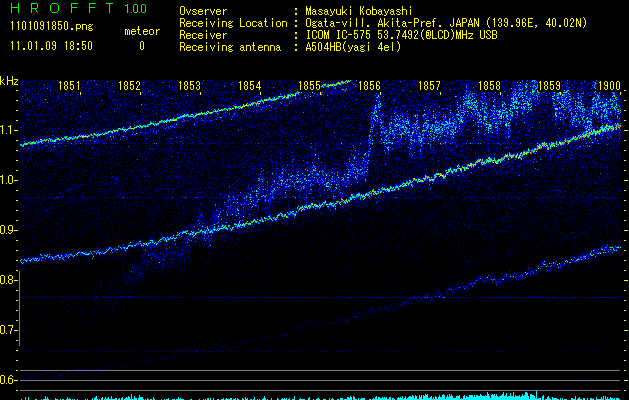Click the 1857 time marker
The image size is (629, 400).
pyautogui.click(x=430, y=86)
